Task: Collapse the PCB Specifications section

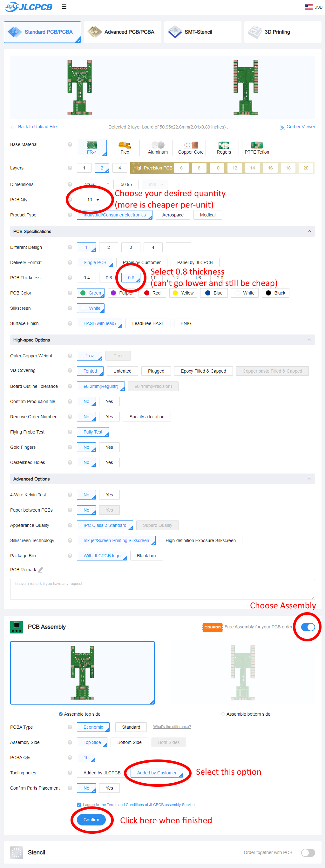Action: click(309, 231)
